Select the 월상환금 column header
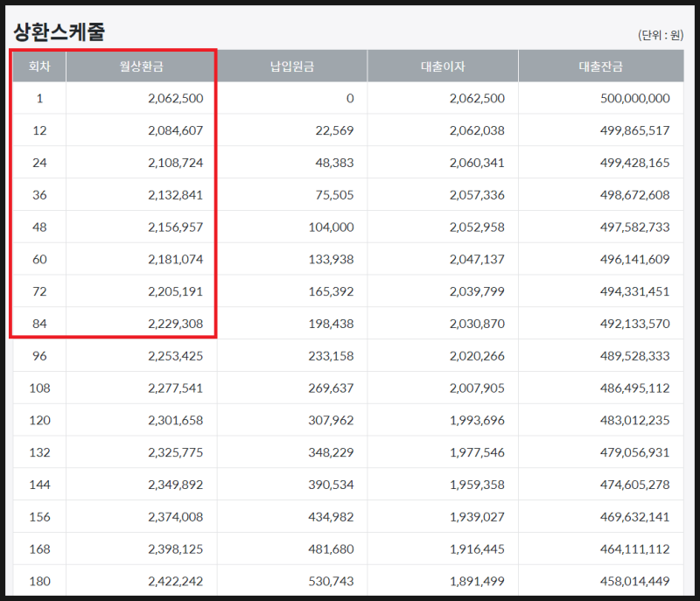The height and width of the screenshot is (601, 700). [x=141, y=66]
